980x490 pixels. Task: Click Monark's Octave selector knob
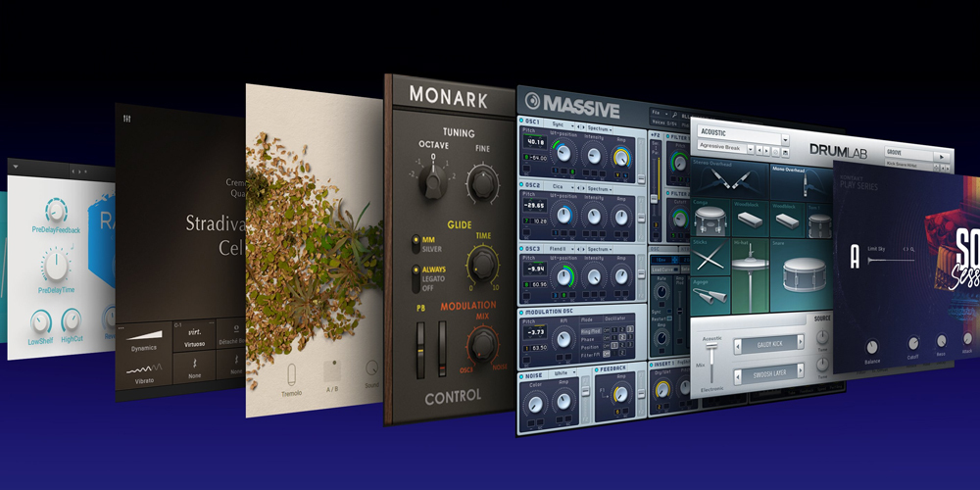coord(433,182)
